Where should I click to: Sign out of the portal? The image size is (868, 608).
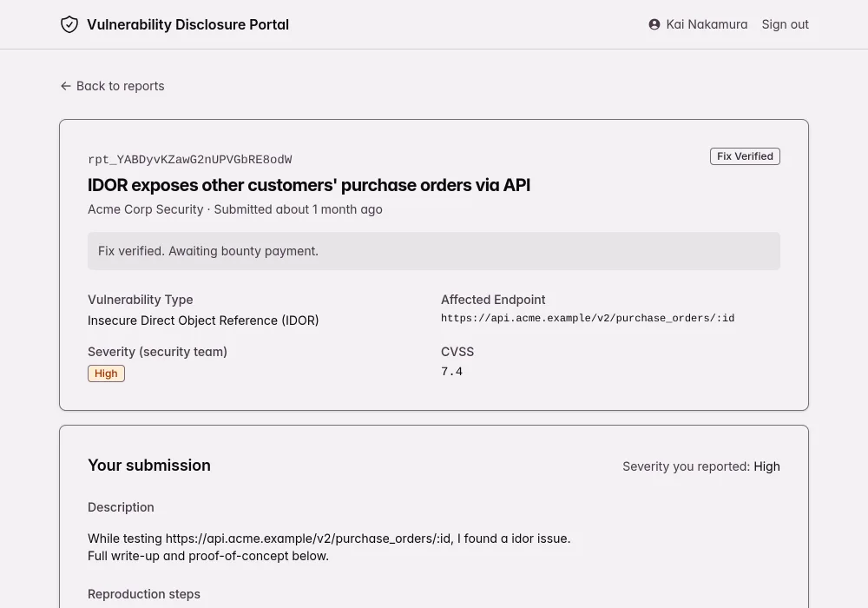click(785, 24)
